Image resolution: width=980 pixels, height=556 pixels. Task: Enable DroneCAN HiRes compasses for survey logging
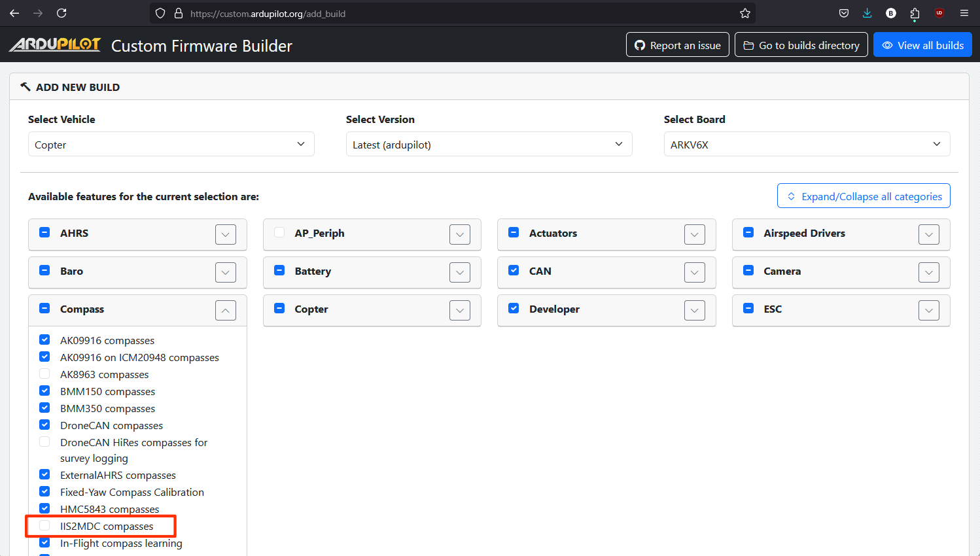point(44,442)
